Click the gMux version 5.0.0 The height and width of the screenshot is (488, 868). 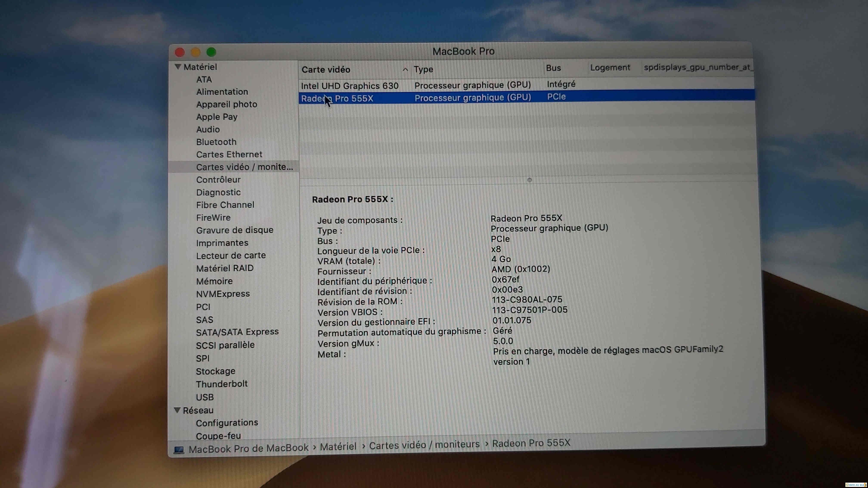(503, 341)
